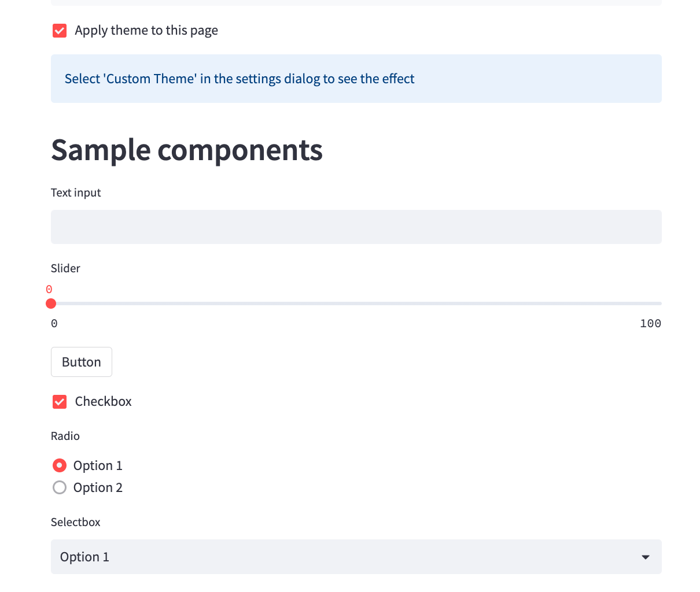Click the "Radio" group label

tap(65, 436)
